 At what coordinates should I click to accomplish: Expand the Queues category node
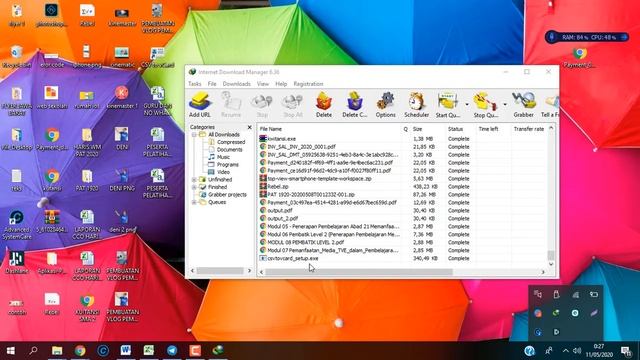[195, 202]
